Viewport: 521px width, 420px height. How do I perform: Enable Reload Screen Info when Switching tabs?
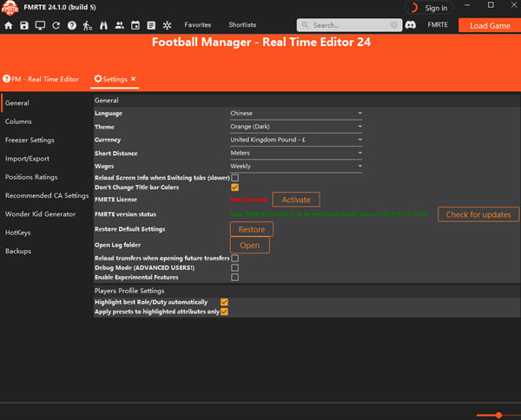coord(234,178)
